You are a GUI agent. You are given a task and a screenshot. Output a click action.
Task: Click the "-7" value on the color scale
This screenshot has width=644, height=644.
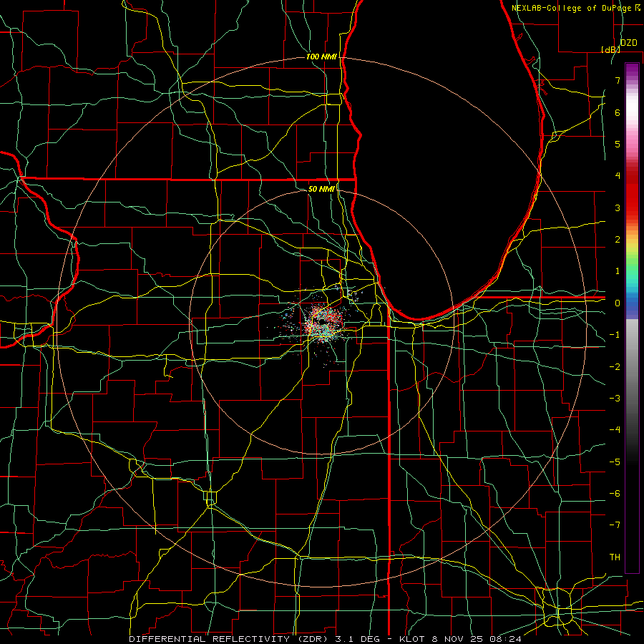(x=615, y=525)
